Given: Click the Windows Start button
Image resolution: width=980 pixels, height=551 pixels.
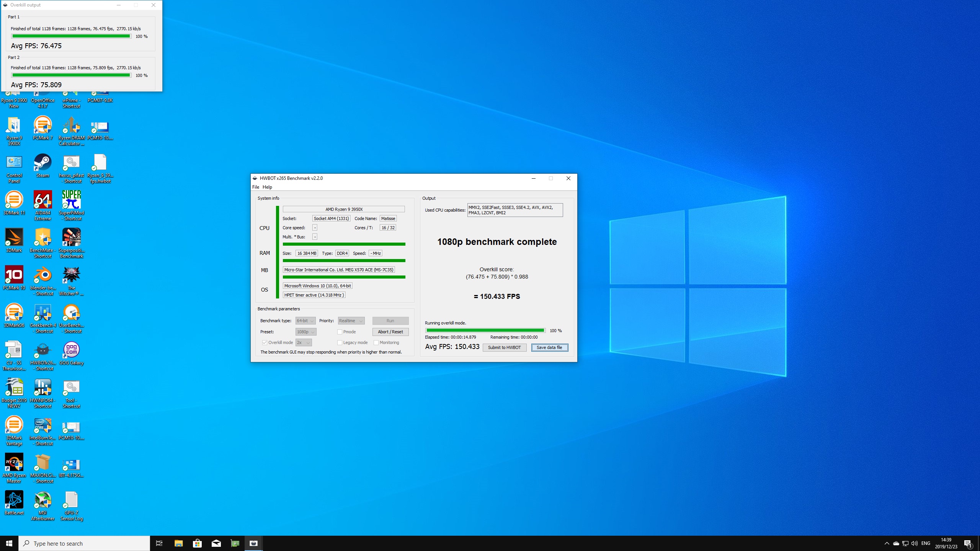Looking at the screenshot, I should (x=9, y=543).
